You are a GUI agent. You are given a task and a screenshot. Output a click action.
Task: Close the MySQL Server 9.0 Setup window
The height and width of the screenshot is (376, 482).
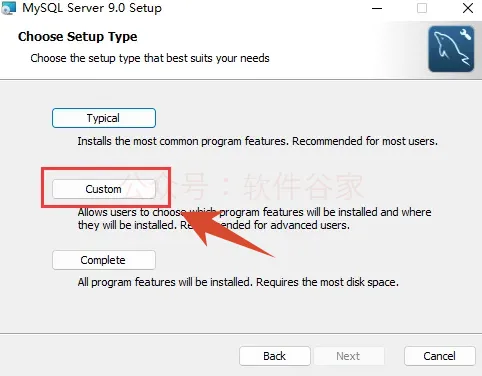point(468,8)
